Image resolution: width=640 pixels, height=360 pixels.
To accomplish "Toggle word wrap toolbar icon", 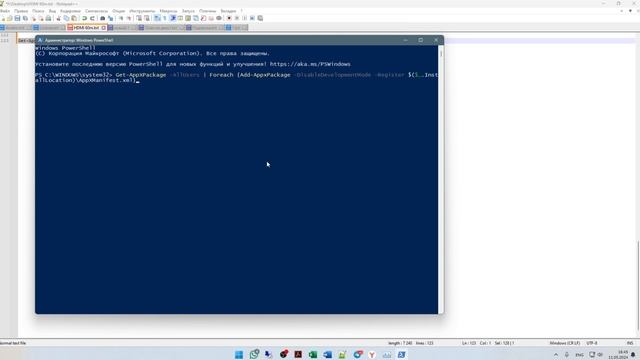I will pyautogui.click(x=156, y=18).
